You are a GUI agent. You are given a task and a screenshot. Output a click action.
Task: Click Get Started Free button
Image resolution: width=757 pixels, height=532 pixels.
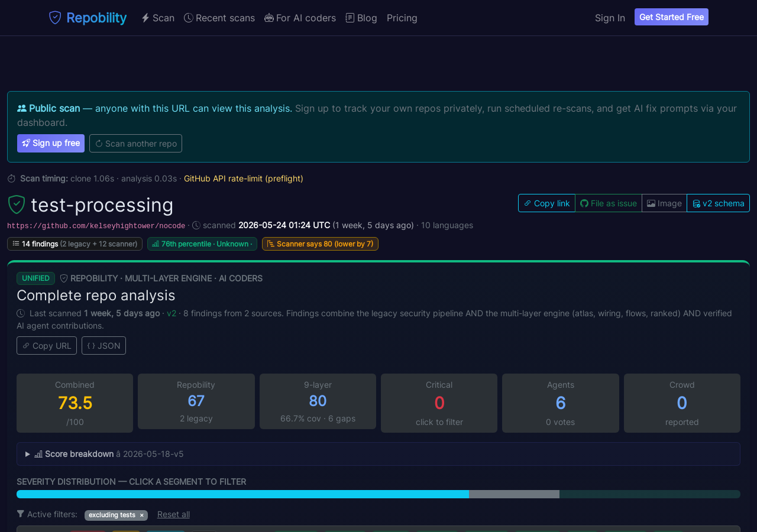coord(671,17)
